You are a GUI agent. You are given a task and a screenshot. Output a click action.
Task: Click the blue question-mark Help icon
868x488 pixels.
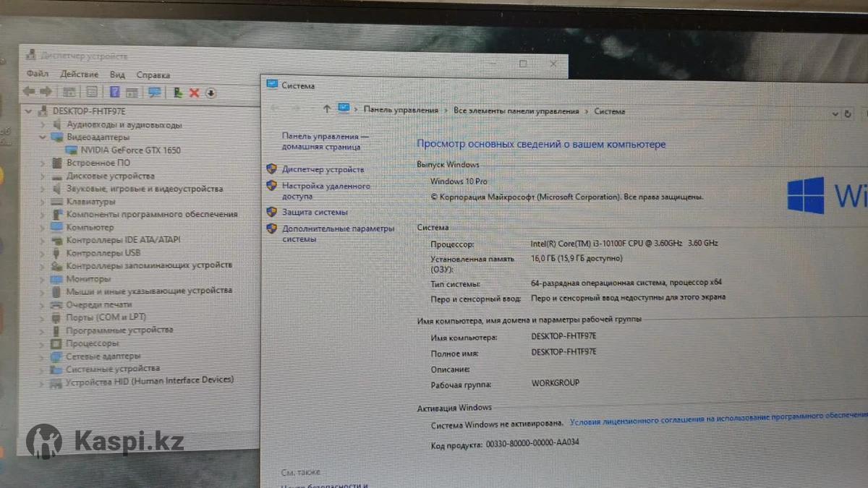[114, 92]
